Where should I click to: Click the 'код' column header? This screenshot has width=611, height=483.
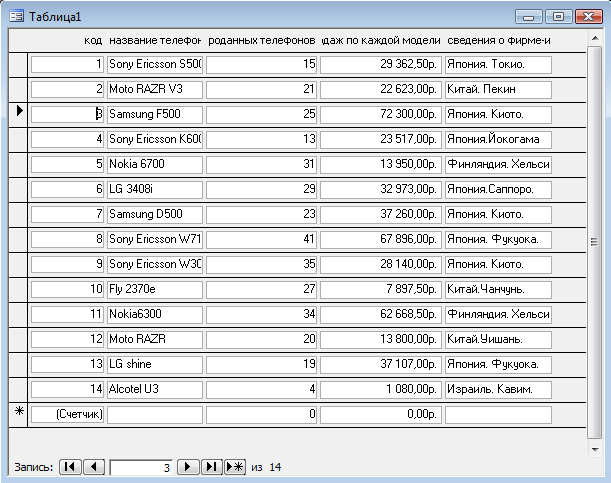tap(93, 41)
